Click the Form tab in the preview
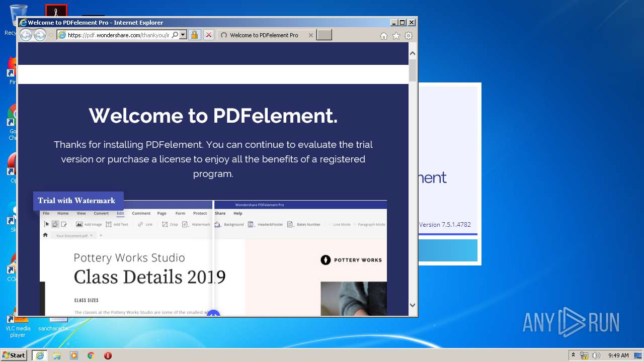Screen dimensions: 644x362 180,213
